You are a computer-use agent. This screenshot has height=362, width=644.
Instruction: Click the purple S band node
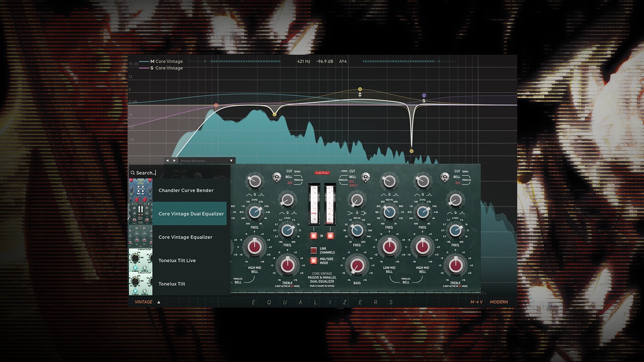coord(424,95)
